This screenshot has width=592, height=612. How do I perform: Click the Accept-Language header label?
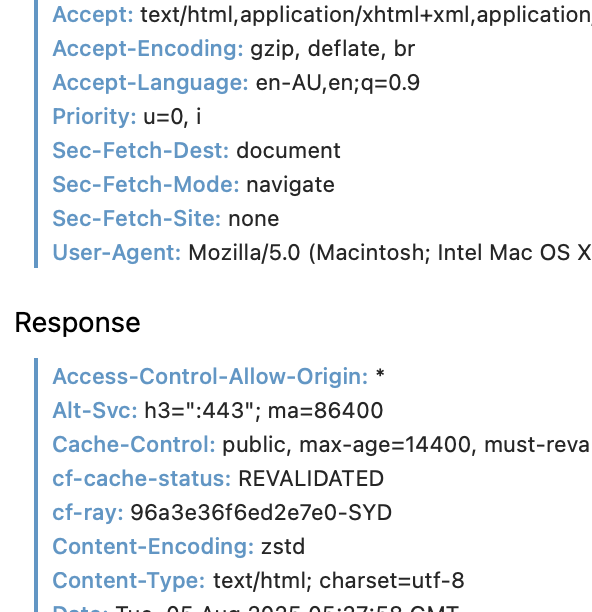[151, 83]
